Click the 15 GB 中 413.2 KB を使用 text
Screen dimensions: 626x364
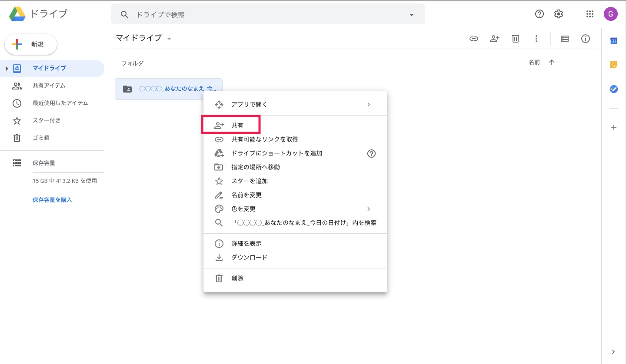(65, 181)
